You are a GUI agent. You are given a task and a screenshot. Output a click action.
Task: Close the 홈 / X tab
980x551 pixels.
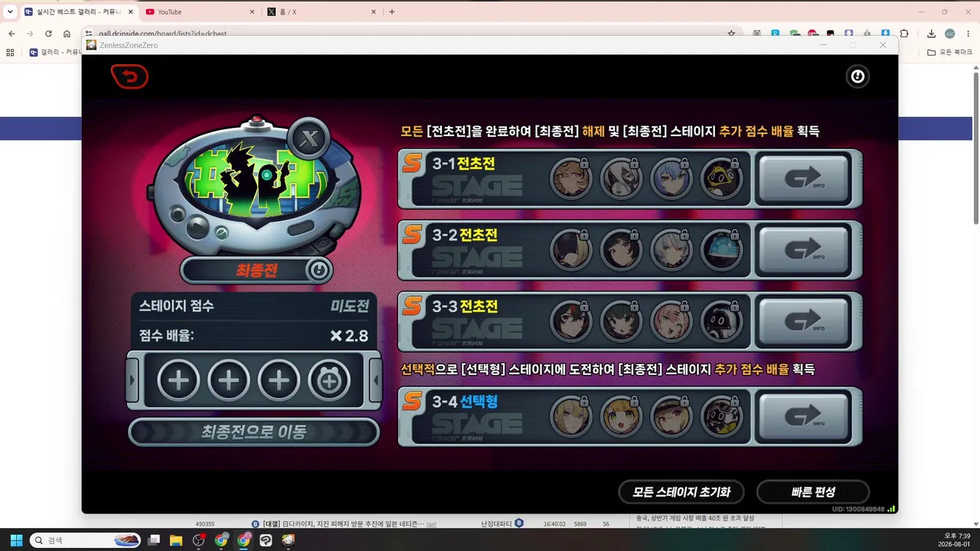coord(374,11)
